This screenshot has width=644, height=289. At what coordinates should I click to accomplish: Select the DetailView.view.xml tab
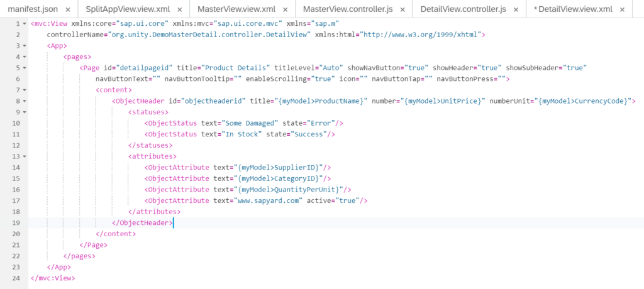coord(574,9)
